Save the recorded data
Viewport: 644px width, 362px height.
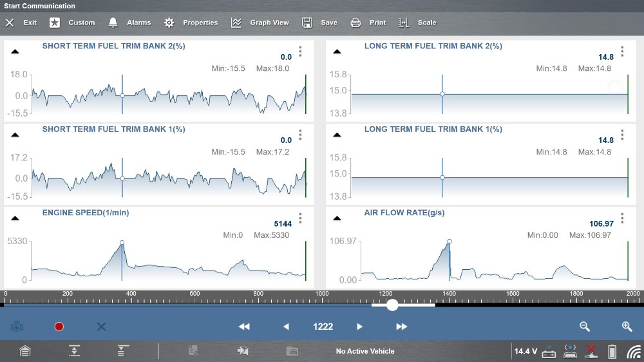[319, 23]
